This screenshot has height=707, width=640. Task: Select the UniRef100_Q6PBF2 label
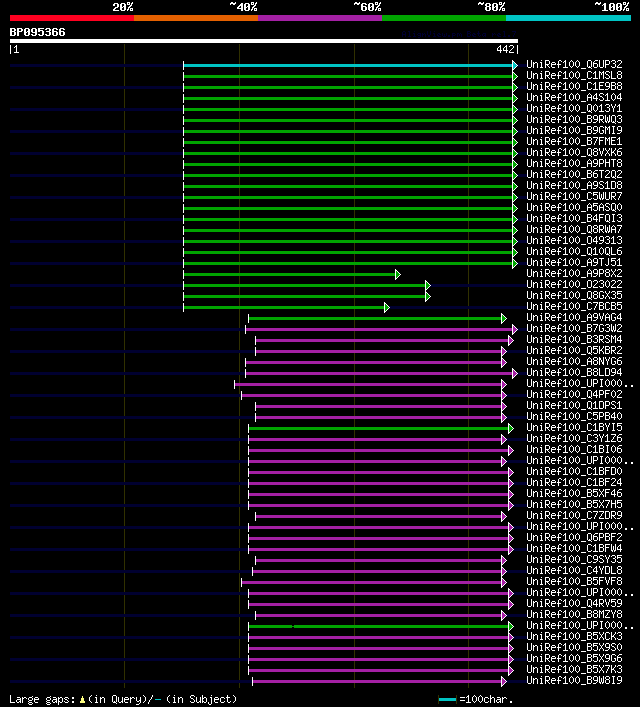pyautogui.click(x=574, y=537)
